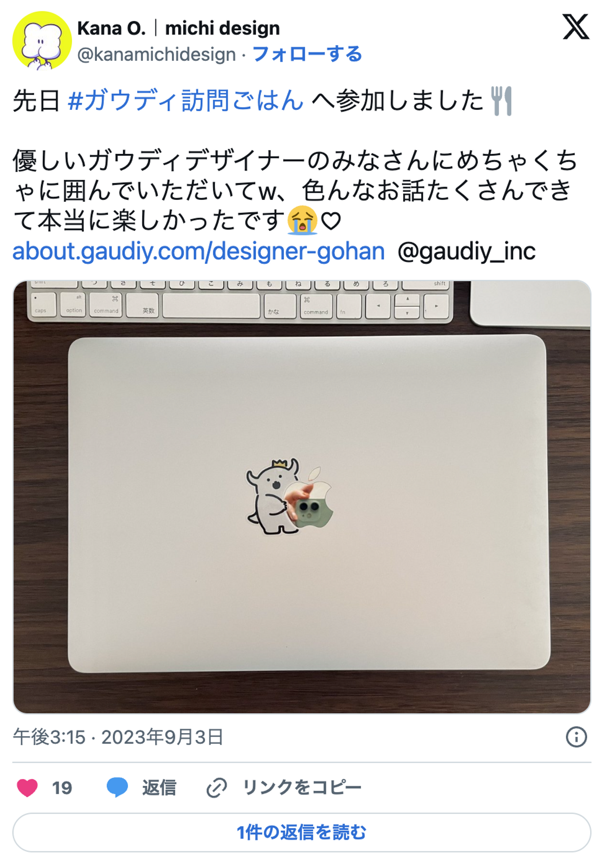Click the monster sticker in the photo

pyautogui.click(x=275, y=496)
